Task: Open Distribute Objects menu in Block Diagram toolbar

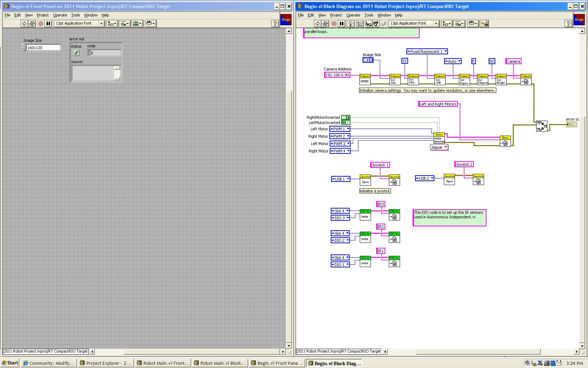Action: click(x=459, y=23)
